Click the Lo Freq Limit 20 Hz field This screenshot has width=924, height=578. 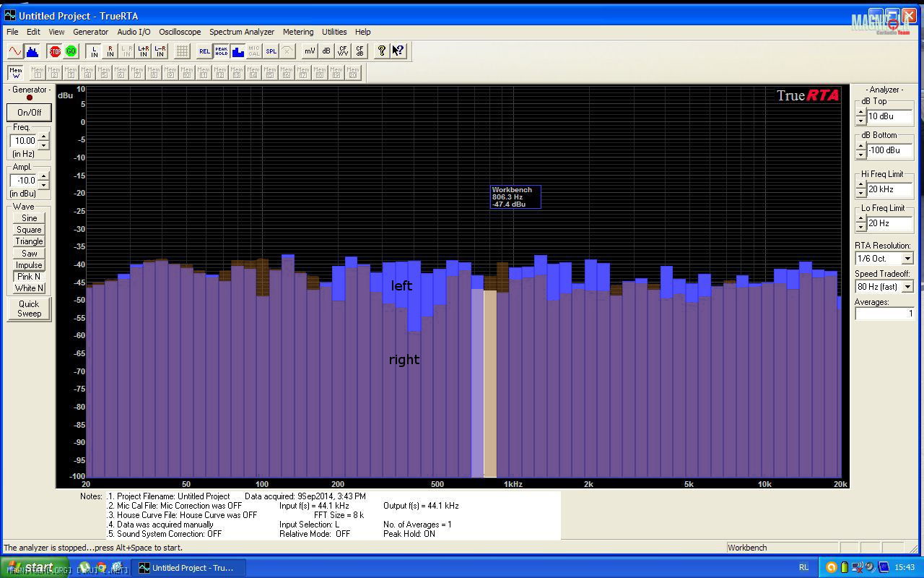890,223
